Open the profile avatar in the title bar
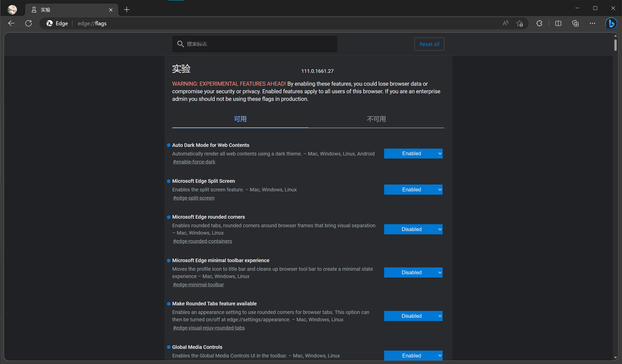Viewport: 622px width, 364px height. (12, 10)
